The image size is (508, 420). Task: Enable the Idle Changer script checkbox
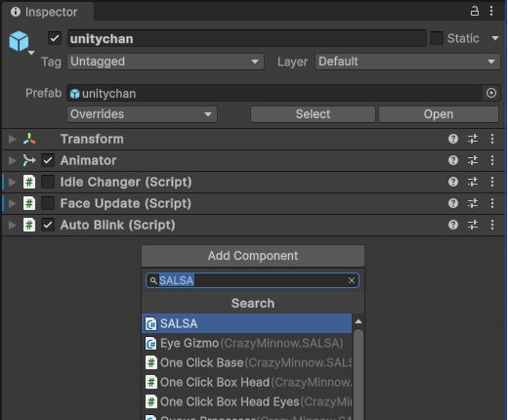click(48, 182)
